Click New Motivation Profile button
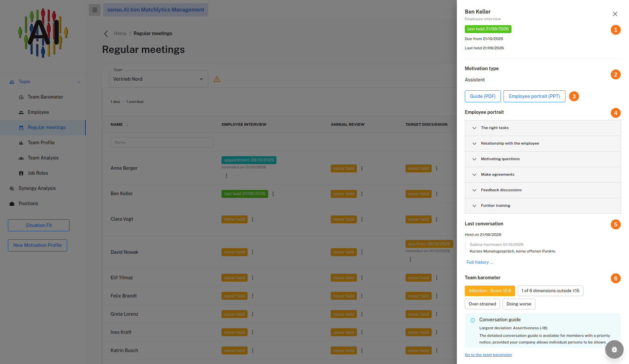The image size is (629, 364). [x=37, y=245]
